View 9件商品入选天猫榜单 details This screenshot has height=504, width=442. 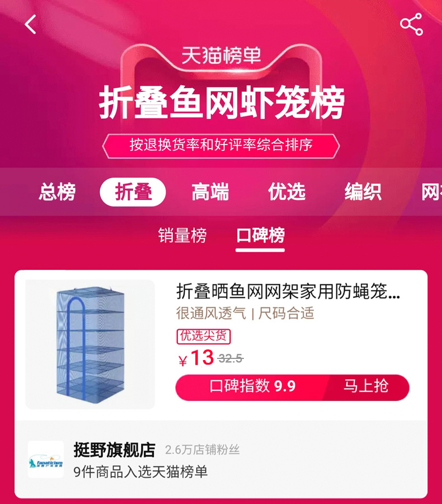click(x=140, y=472)
